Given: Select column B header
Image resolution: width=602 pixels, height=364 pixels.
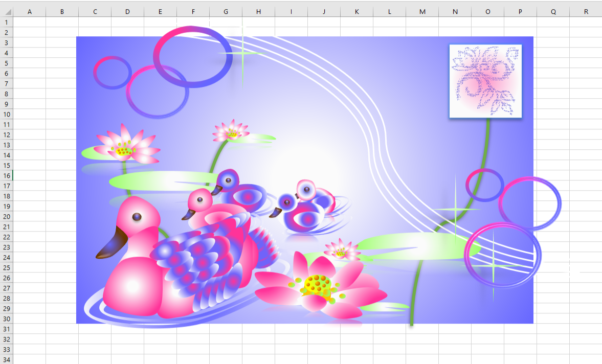Looking at the screenshot, I should point(62,12).
